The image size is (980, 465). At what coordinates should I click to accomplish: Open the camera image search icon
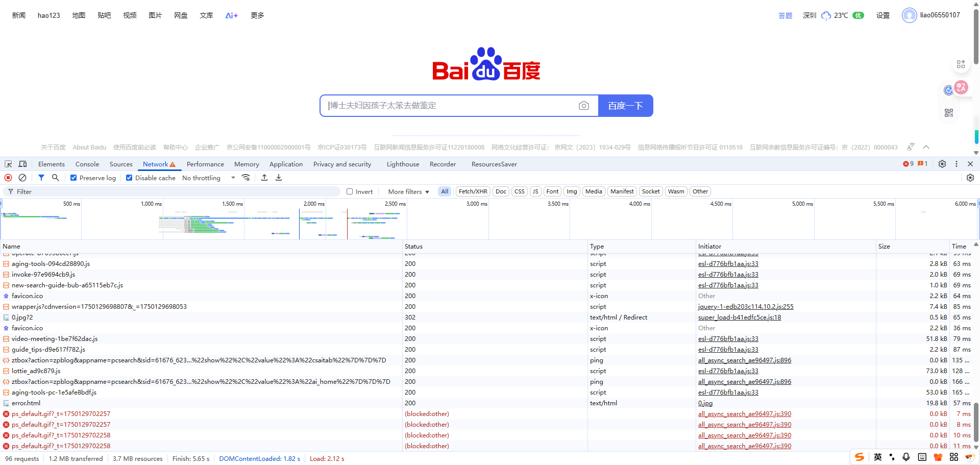pos(584,106)
